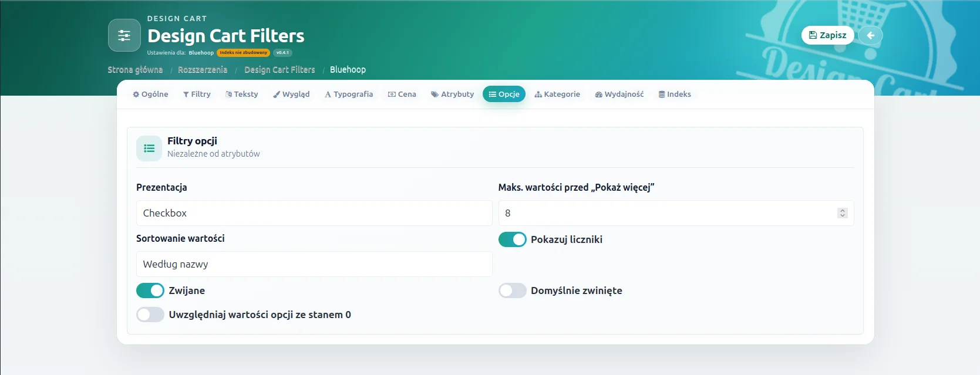Open the Rozszerzenia breadcrumb link
The image size is (980, 375).
coord(203,70)
